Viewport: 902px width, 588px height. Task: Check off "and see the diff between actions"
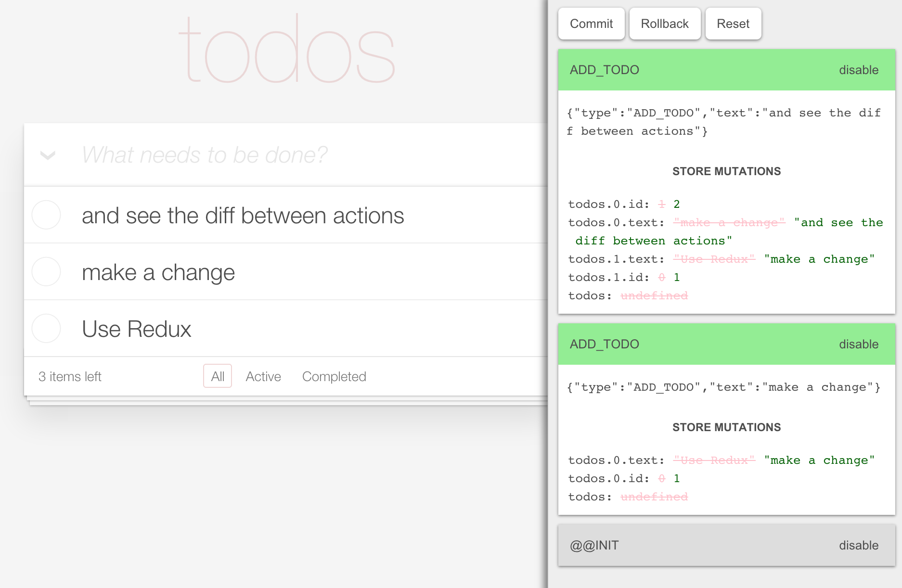coord(46,215)
